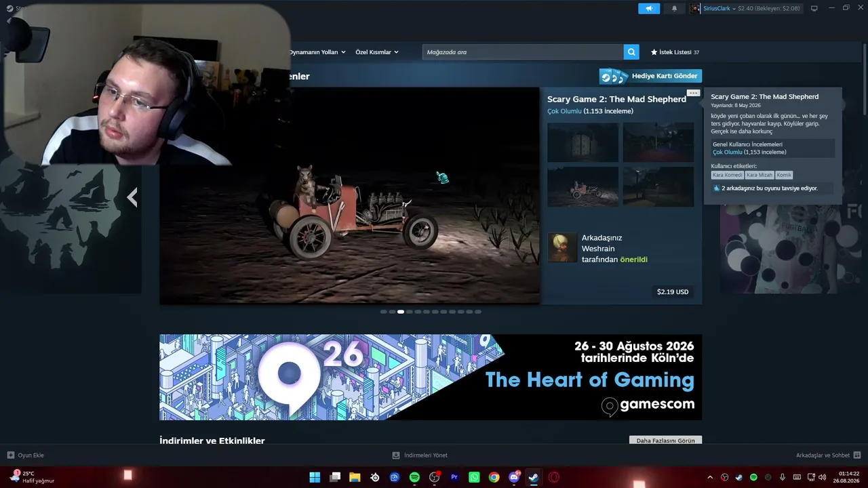The width and height of the screenshot is (868, 488).
Task: Click the 'Kara Komedi' user tag
Action: (x=728, y=175)
